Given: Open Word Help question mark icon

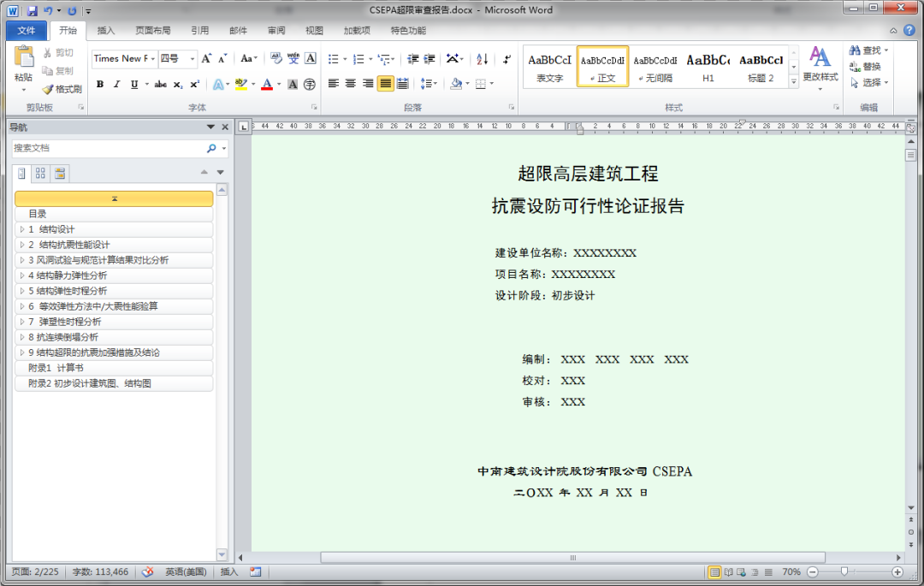Looking at the screenshot, I should point(909,30).
